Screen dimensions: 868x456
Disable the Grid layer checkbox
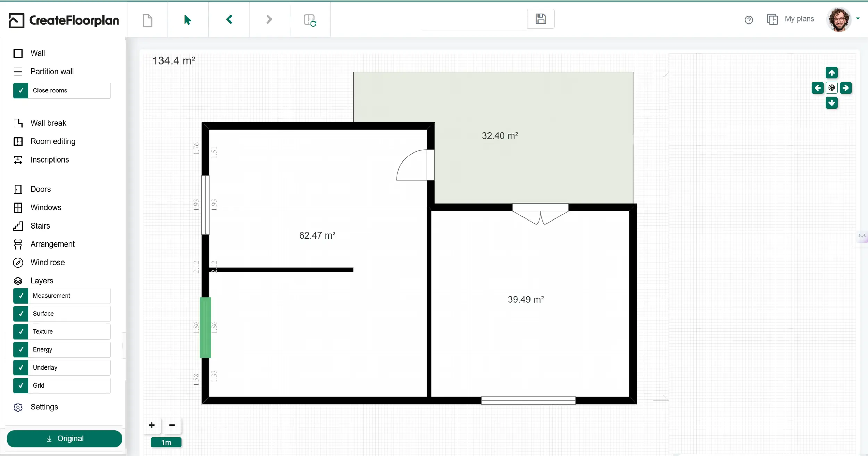click(21, 385)
